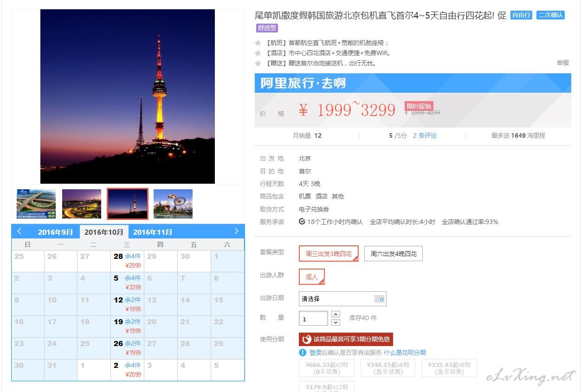581x392 pixels.
Task: Select the amusement park thumbnail
Action: click(173, 204)
